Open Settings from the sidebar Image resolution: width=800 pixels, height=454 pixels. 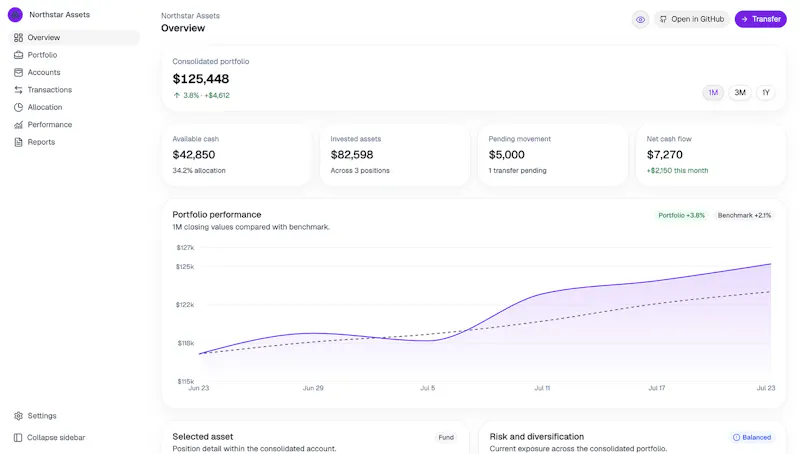click(74, 416)
